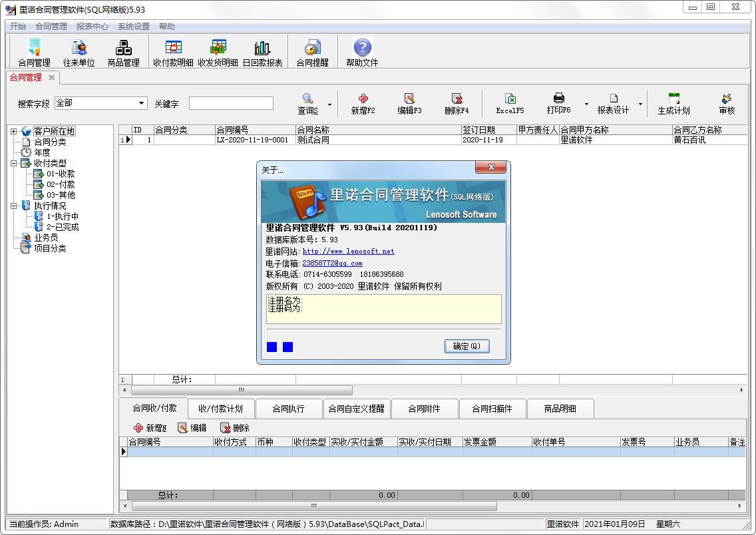Switch to the 商品明细 tab
This screenshot has width=756, height=535.
click(x=560, y=409)
